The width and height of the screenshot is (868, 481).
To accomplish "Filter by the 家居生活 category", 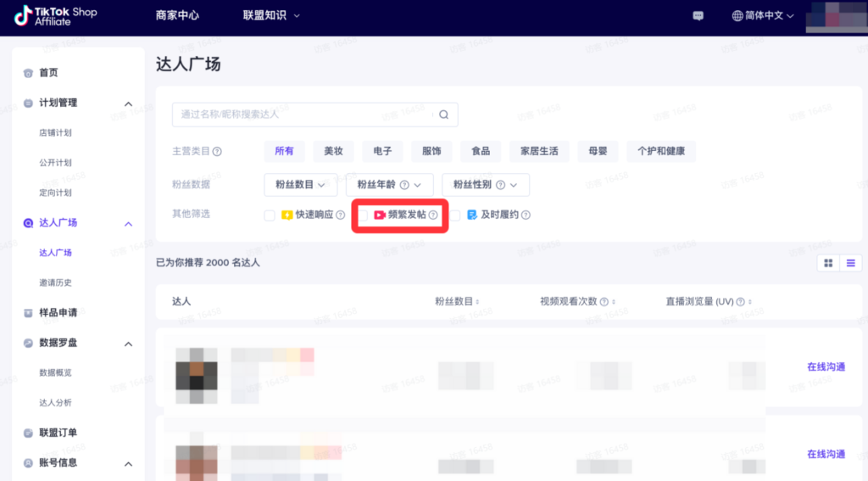I will 539,151.
